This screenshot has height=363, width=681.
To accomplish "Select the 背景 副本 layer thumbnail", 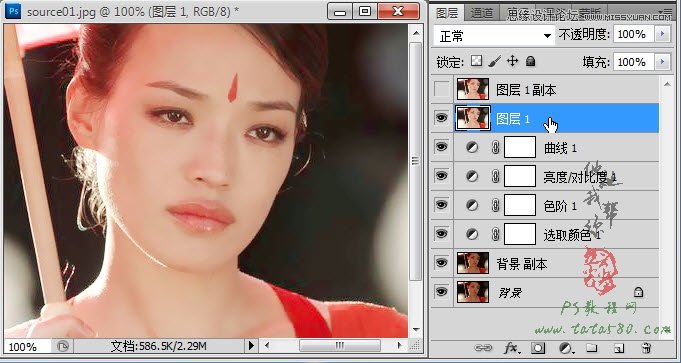I will (x=473, y=263).
